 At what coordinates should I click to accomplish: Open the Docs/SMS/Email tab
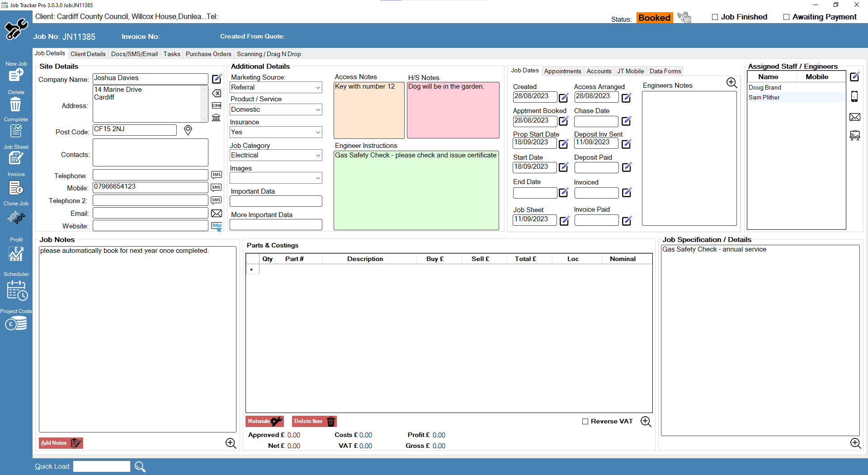134,54
